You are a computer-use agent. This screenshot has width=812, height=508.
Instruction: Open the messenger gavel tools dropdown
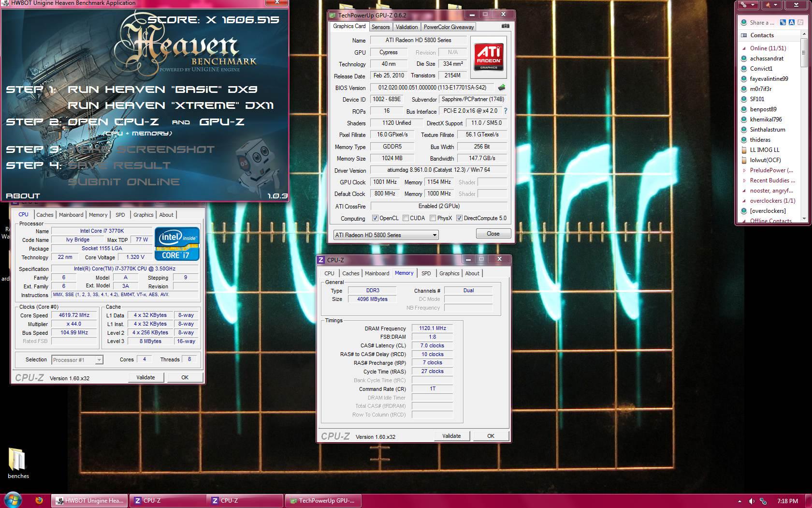771,5
